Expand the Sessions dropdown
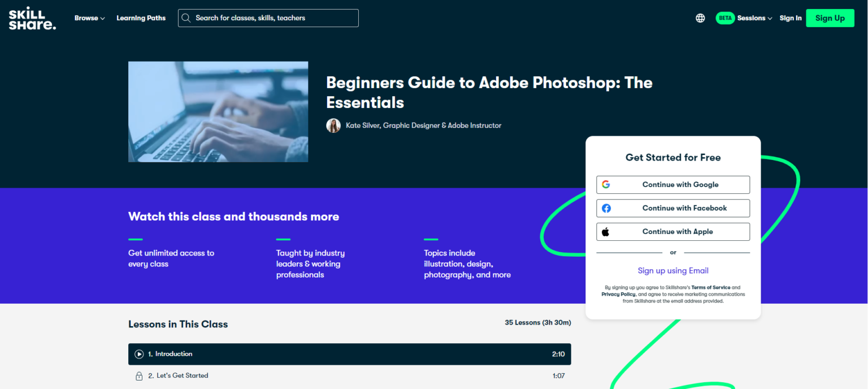 (x=770, y=18)
